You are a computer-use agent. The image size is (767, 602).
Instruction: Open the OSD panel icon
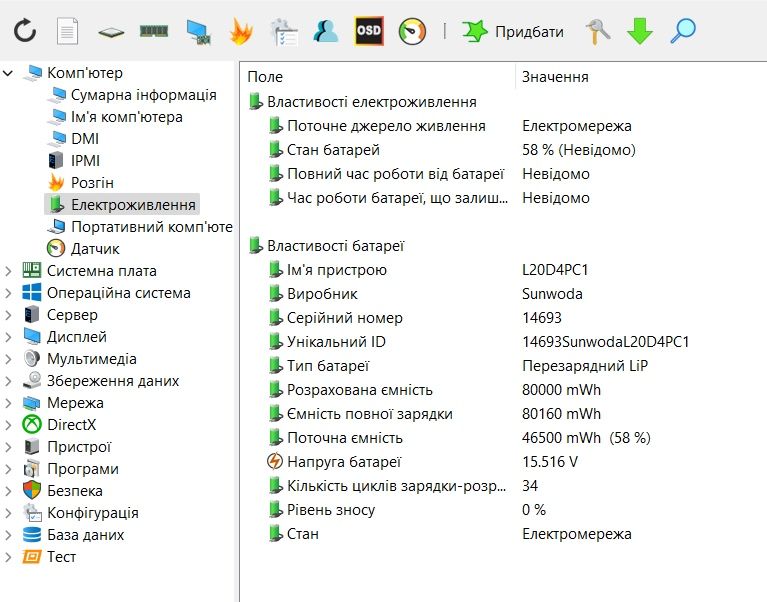[369, 31]
